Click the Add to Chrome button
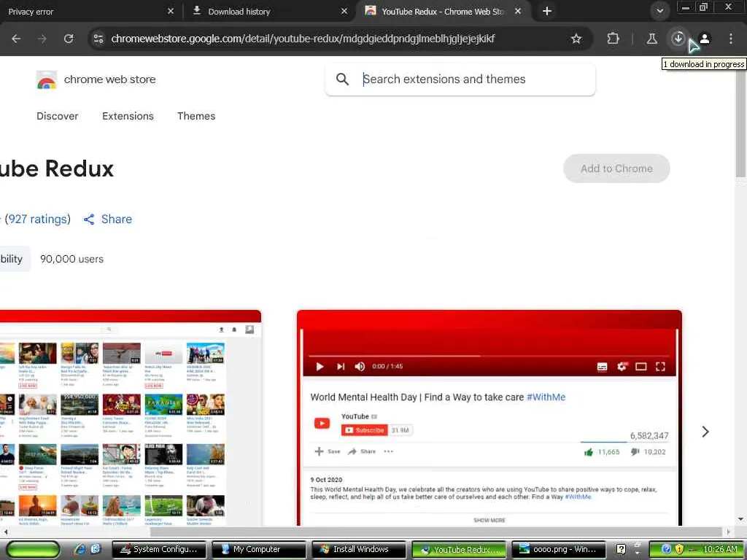Viewport: 747px width, 560px height. pos(616,168)
